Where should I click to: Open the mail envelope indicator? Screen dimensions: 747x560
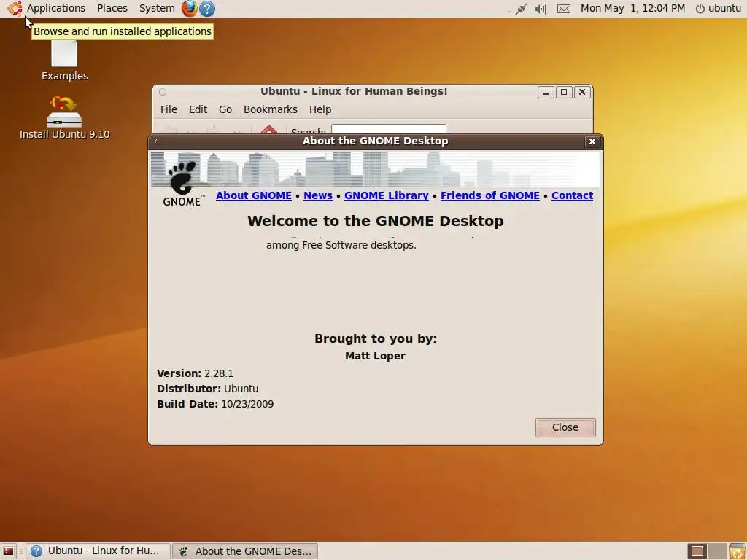(564, 9)
